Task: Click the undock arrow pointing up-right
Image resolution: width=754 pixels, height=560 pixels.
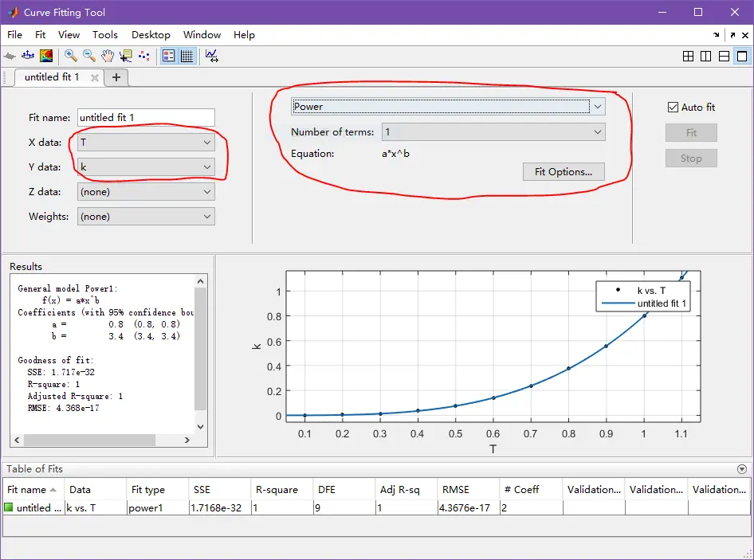Action: [732, 35]
